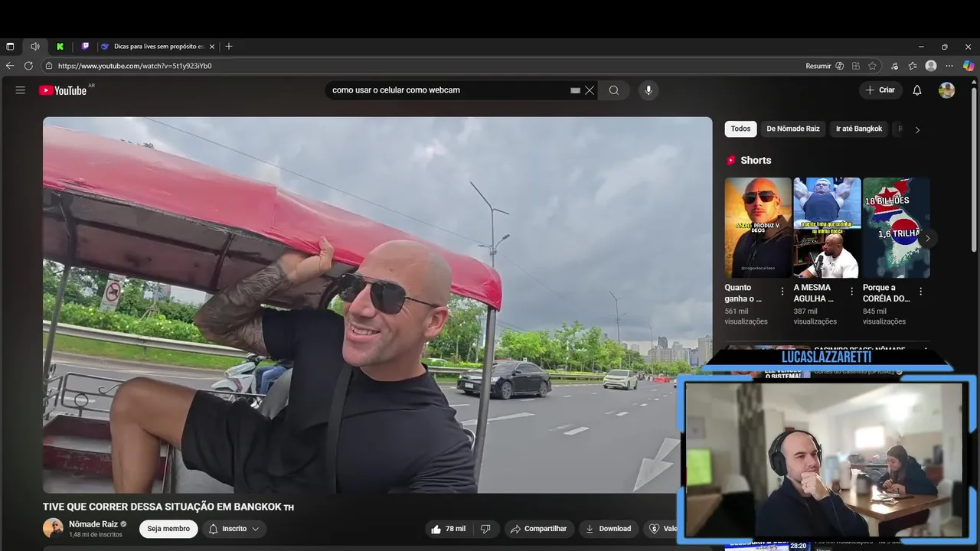Open the Nômade Raiz channel name link
Image resolution: width=980 pixels, height=551 pixels.
pyautogui.click(x=93, y=524)
